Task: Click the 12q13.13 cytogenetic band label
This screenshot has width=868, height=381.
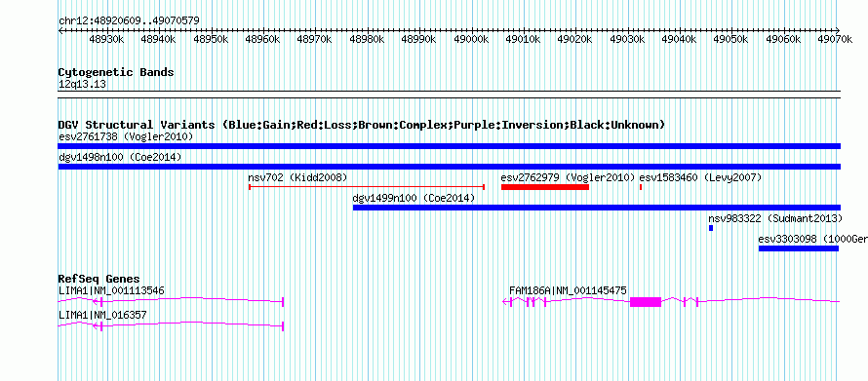Action: coord(83,85)
